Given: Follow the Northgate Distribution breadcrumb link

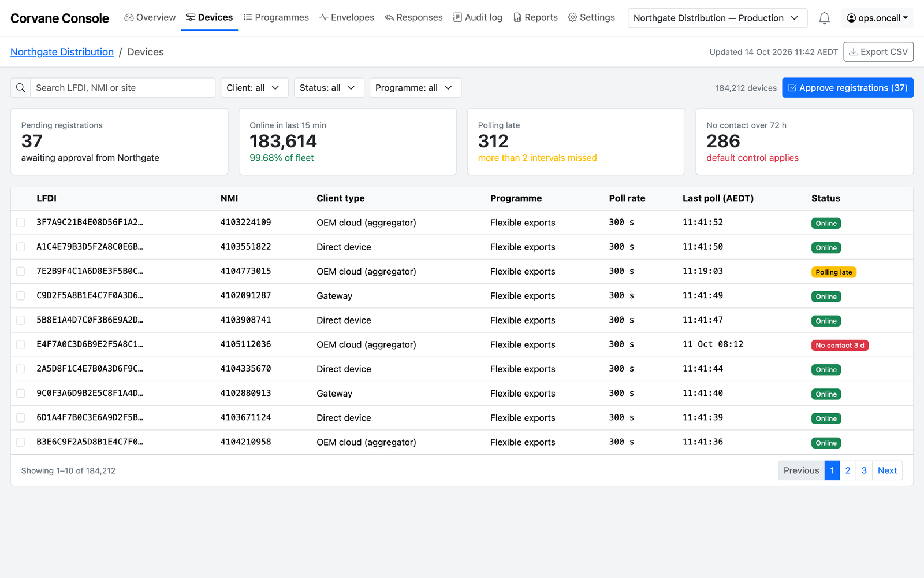Looking at the screenshot, I should (x=62, y=52).
